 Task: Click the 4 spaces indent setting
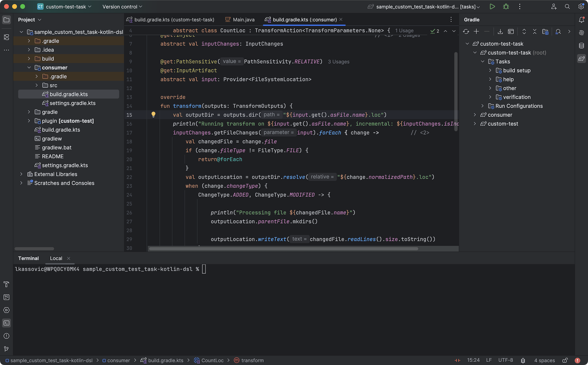click(544, 360)
